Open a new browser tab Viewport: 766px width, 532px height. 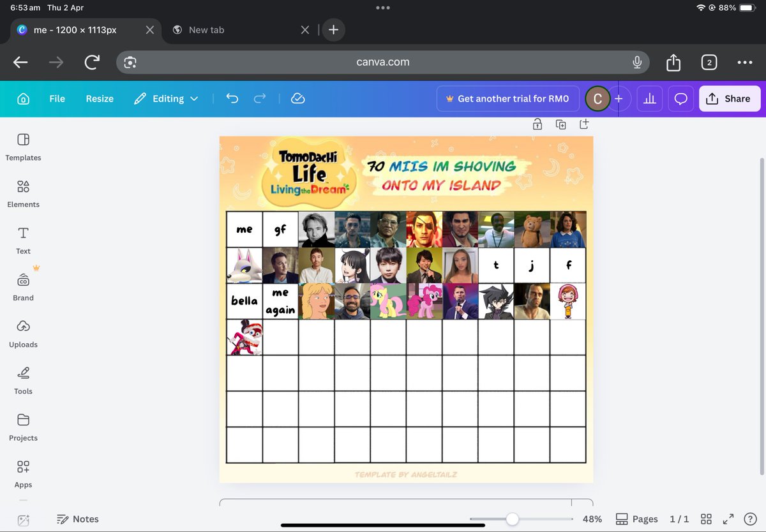click(x=333, y=29)
